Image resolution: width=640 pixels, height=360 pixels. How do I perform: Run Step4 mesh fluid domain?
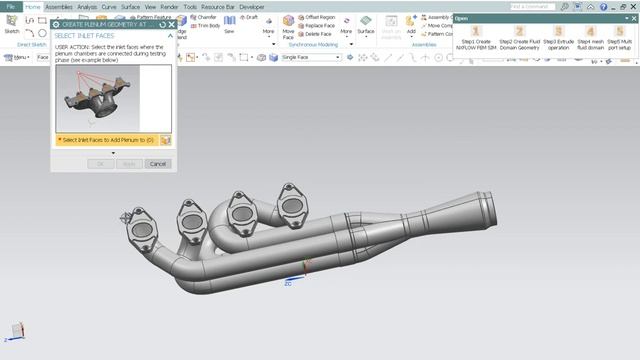point(590,38)
